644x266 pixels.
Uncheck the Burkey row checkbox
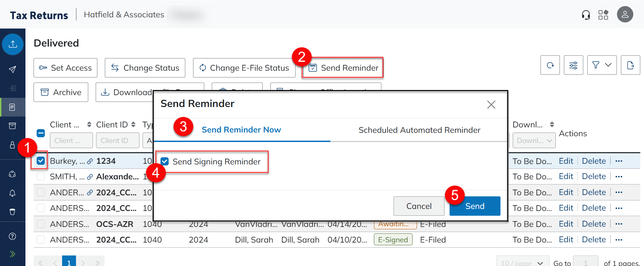[41, 161]
